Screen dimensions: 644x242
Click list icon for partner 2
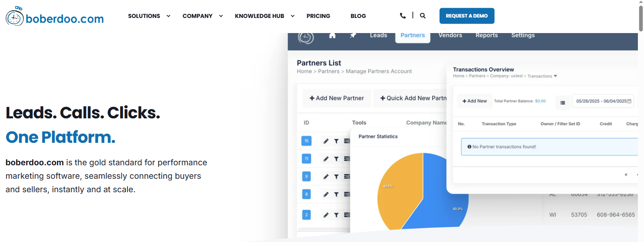click(x=347, y=215)
